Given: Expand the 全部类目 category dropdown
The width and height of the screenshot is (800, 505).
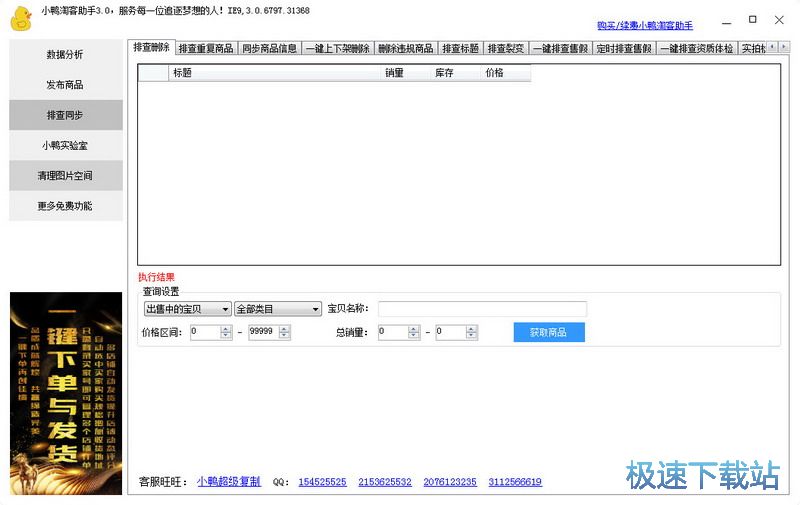Looking at the screenshot, I should [277, 309].
